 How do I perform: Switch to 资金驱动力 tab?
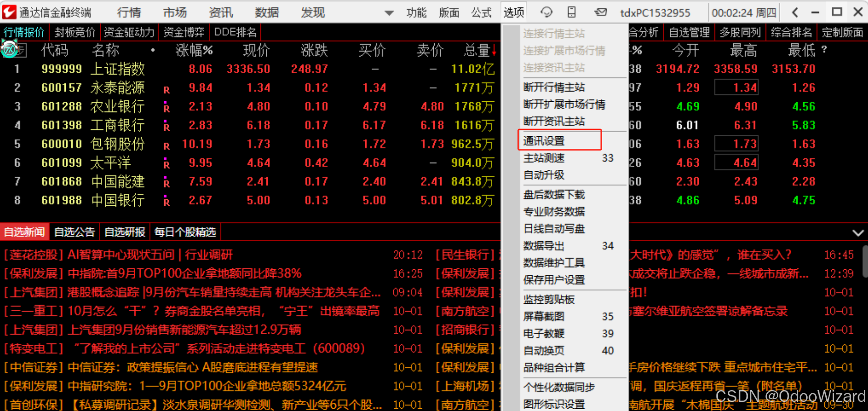tap(129, 32)
